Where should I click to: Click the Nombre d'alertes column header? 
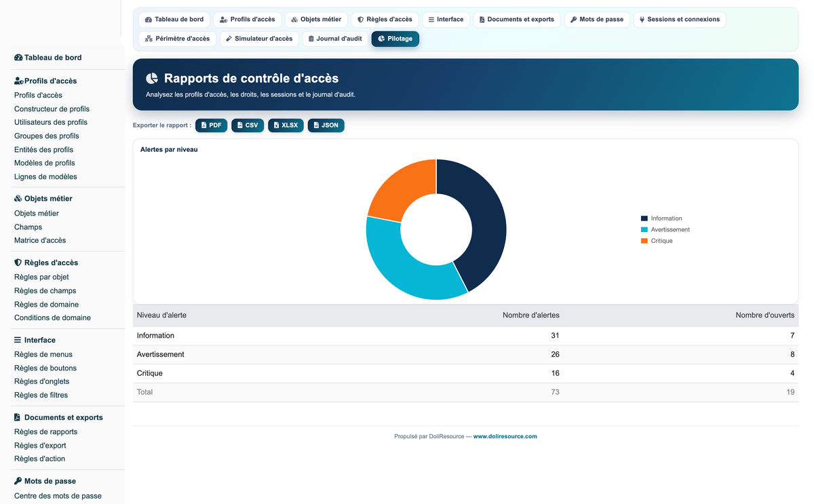(530, 315)
